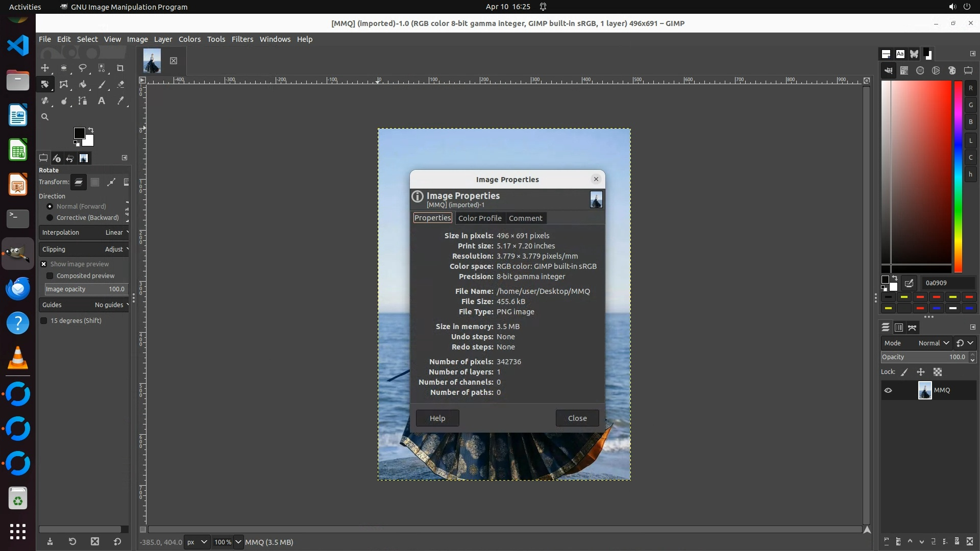Select Corrective (Backward) direction
The width and height of the screenshot is (980, 551).
50,218
